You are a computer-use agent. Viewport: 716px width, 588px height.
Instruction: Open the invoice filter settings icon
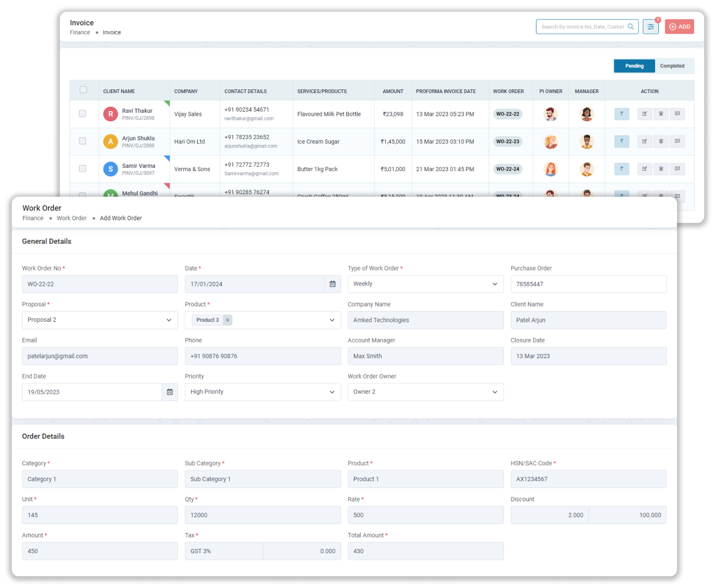pyautogui.click(x=650, y=27)
